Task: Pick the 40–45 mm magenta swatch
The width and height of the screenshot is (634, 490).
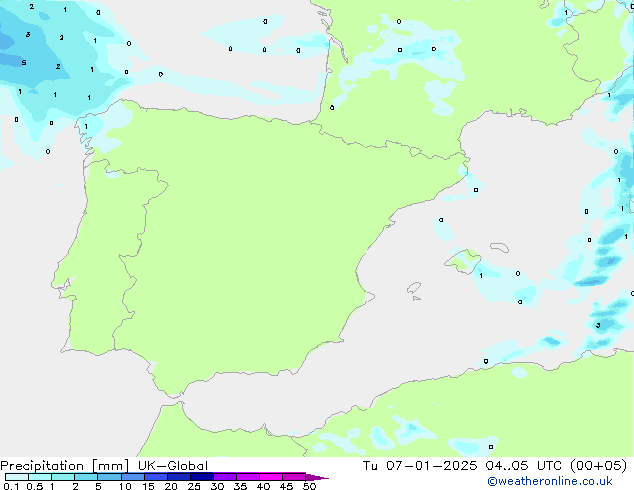Action: click(x=271, y=477)
